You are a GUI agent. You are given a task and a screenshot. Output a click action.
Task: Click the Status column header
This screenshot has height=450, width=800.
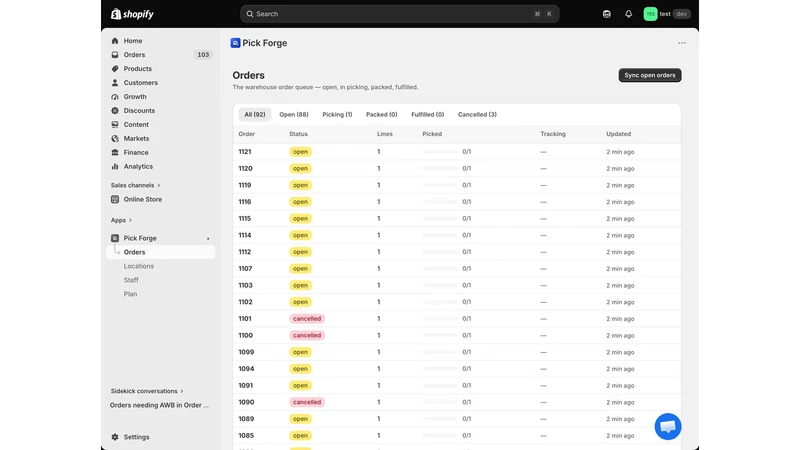(298, 134)
